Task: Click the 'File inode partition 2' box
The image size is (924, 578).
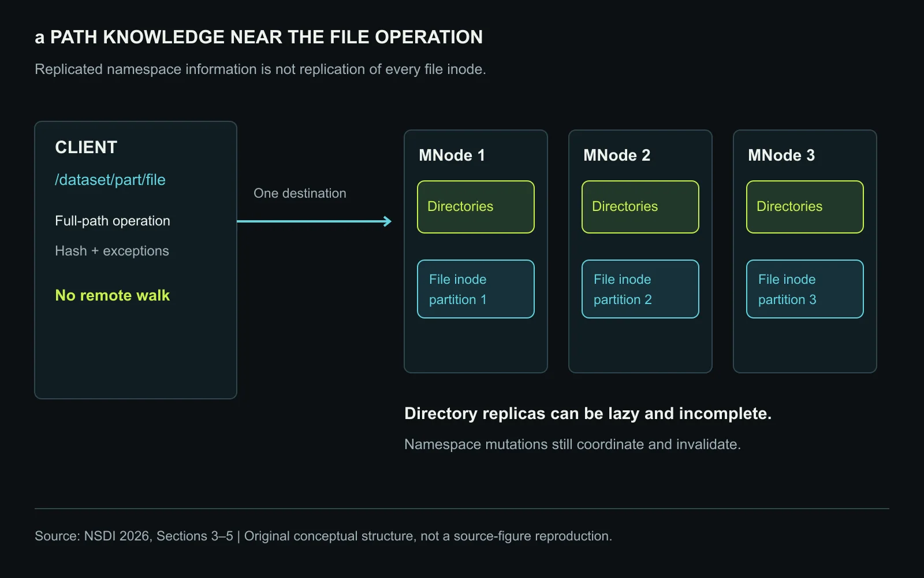Action: point(640,289)
